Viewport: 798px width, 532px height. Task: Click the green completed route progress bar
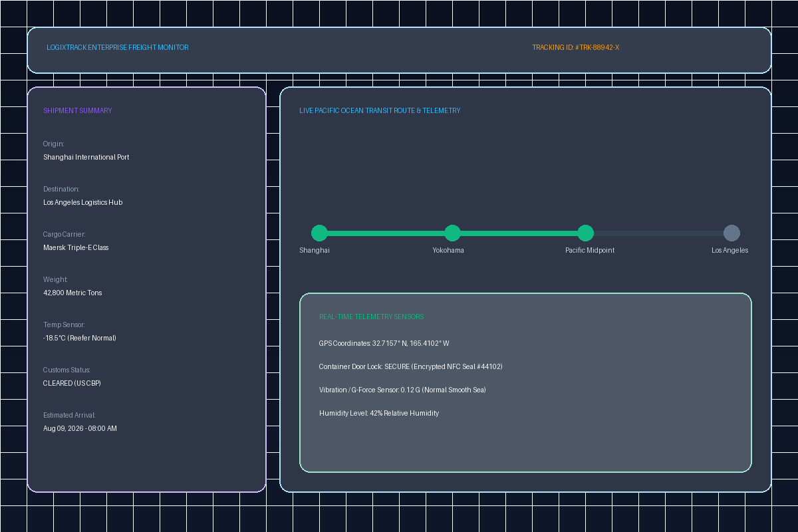tap(452, 233)
